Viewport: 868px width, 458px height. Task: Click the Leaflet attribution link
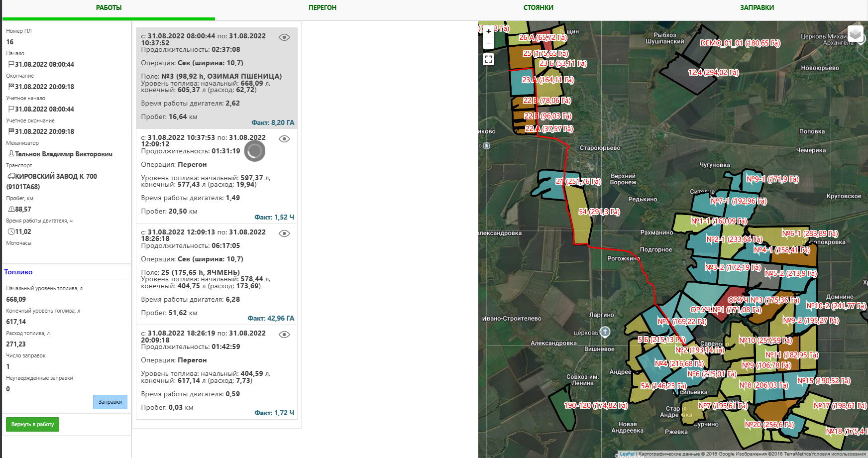pyautogui.click(x=627, y=454)
